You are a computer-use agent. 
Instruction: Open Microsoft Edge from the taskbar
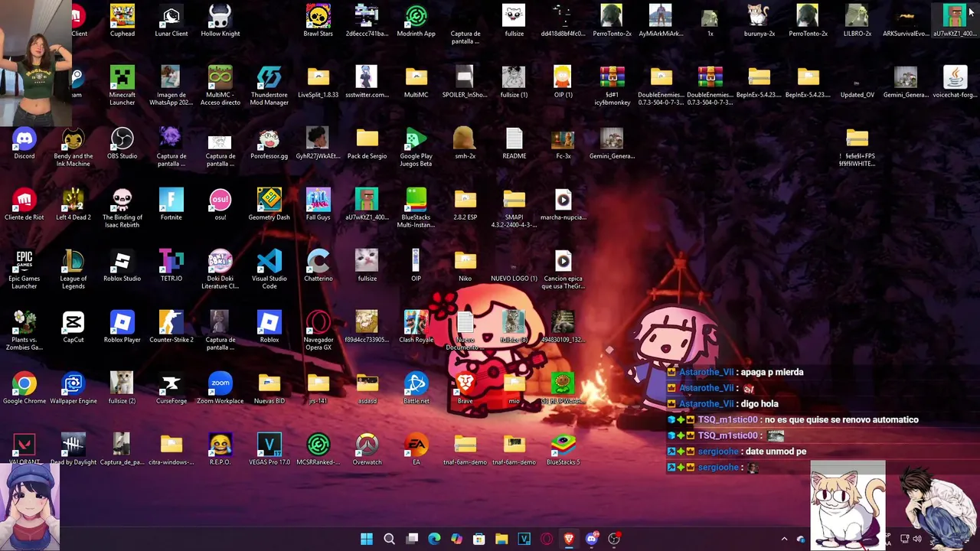[434, 539]
